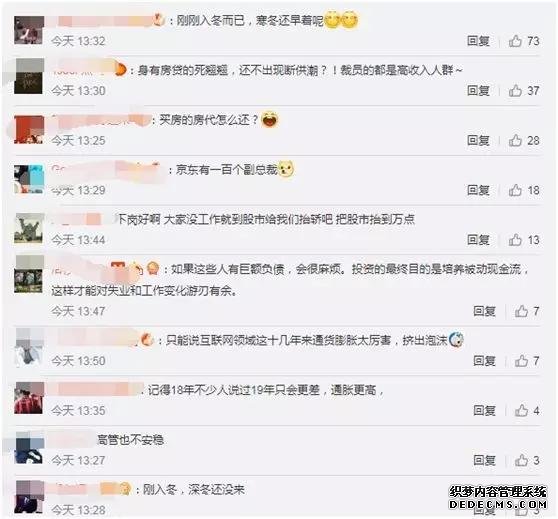Open avatar of the 13:29 commenter
Screen dimensions: 558x519
coord(29,179)
